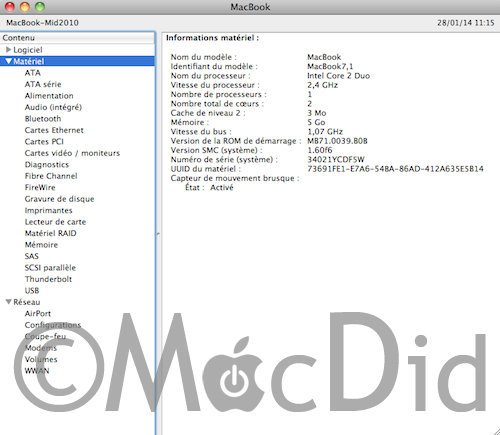Click the window resize grip corner

pyautogui.click(x=496, y=431)
